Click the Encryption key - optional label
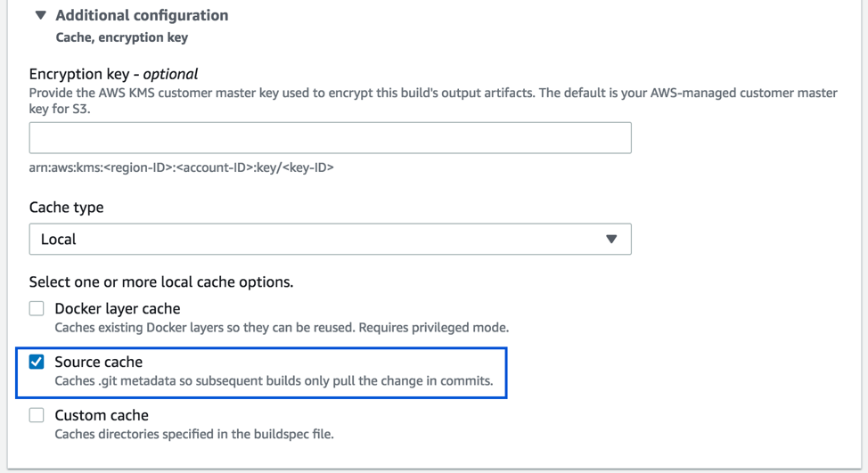Image resolution: width=868 pixels, height=473 pixels. tap(113, 74)
